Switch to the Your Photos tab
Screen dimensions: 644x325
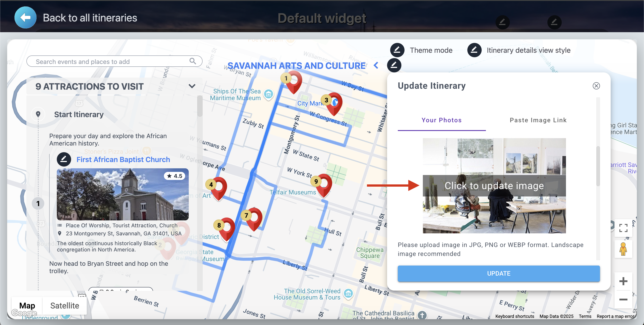coord(441,120)
